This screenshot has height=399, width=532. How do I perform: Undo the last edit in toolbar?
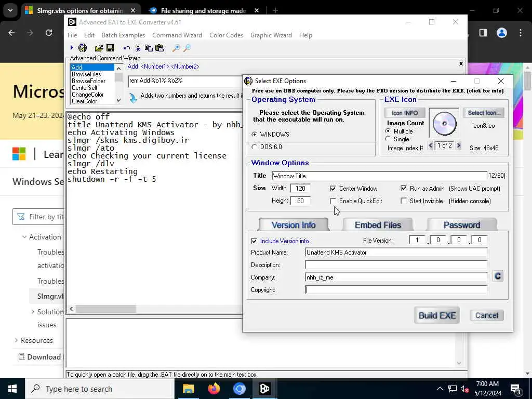127,48
